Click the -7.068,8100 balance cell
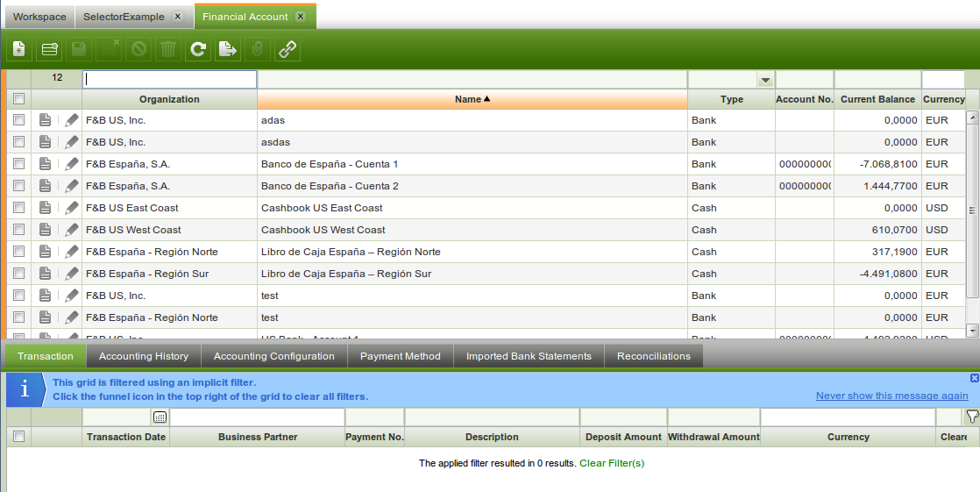This screenshot has height=492, width=980. tap(877, 164)
